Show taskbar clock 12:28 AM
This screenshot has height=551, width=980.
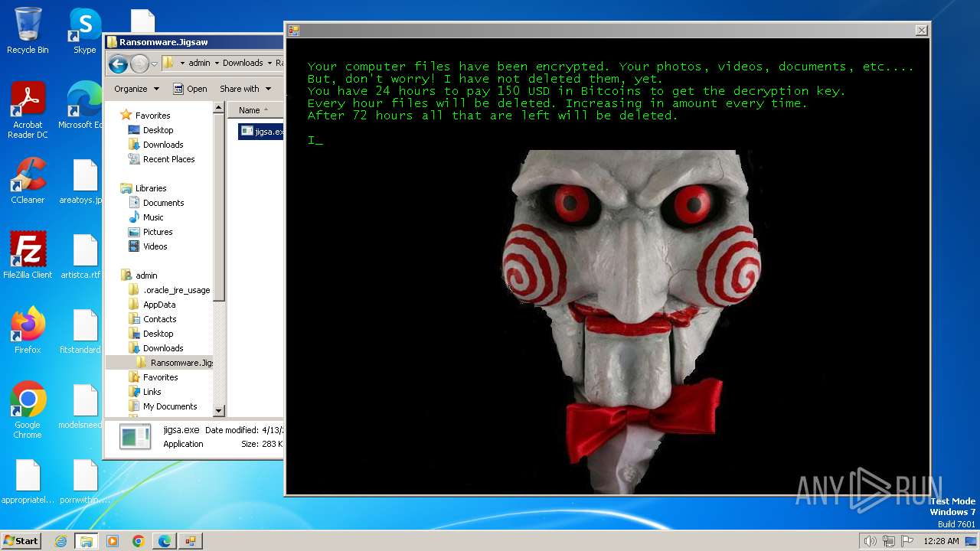941,541
